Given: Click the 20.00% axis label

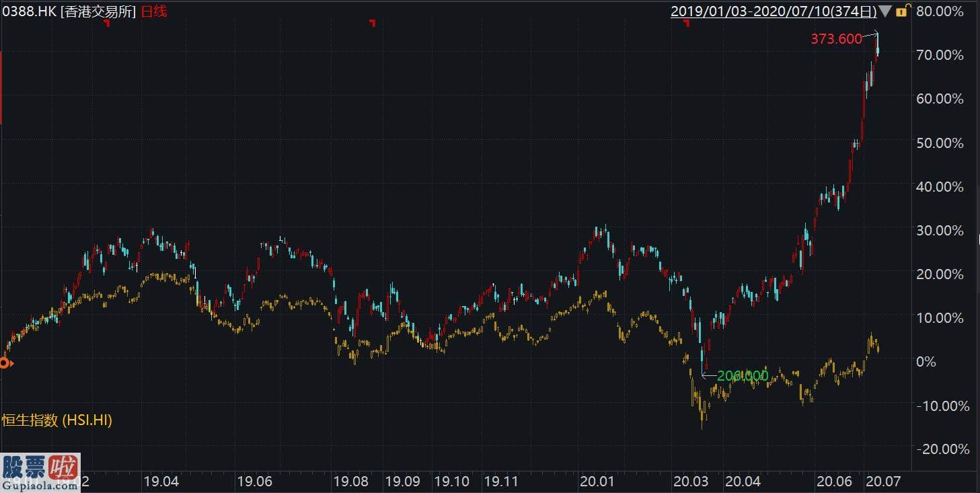Looking at the screenshot, I should click(x=940, y=274).
